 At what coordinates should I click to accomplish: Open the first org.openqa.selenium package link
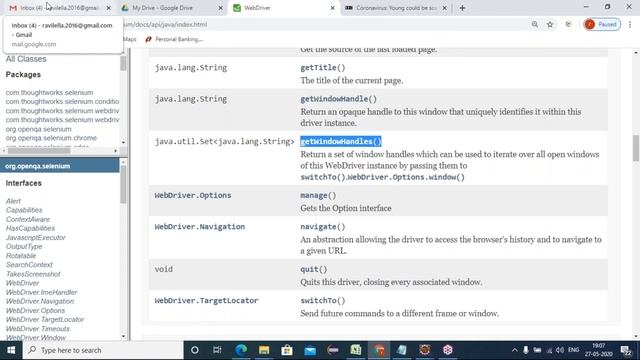pyautogui.click(x=38, y=129)
